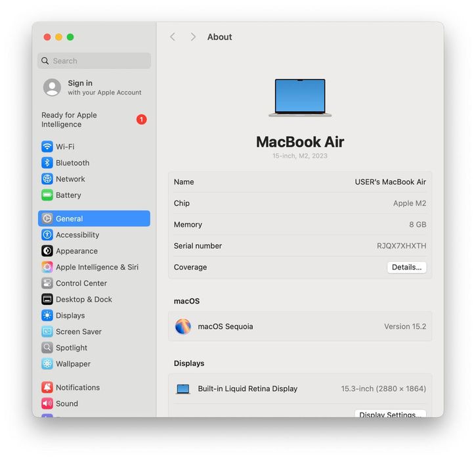Viewport: 476px width, 460px height.
Task: Click the Apple Intelligence & Siri icon
Action: click(x=47, y=267)
